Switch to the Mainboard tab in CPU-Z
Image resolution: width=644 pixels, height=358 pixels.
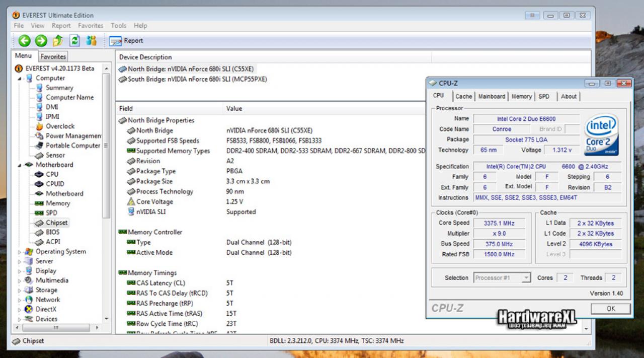(492, 96)
